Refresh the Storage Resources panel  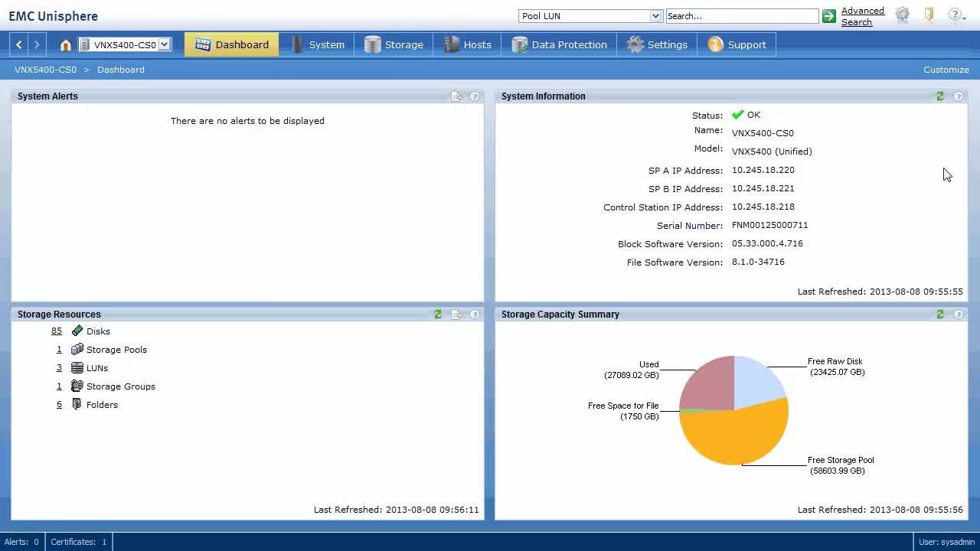[438, 315]
